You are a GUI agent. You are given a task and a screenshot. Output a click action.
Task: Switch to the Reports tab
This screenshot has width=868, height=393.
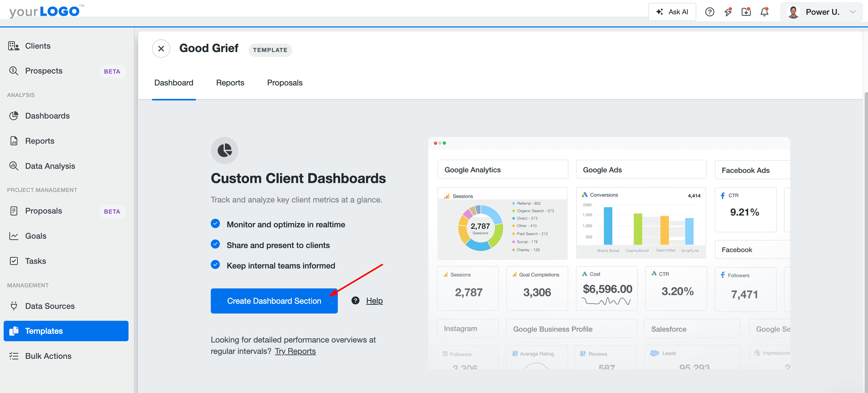coord(230,83)
